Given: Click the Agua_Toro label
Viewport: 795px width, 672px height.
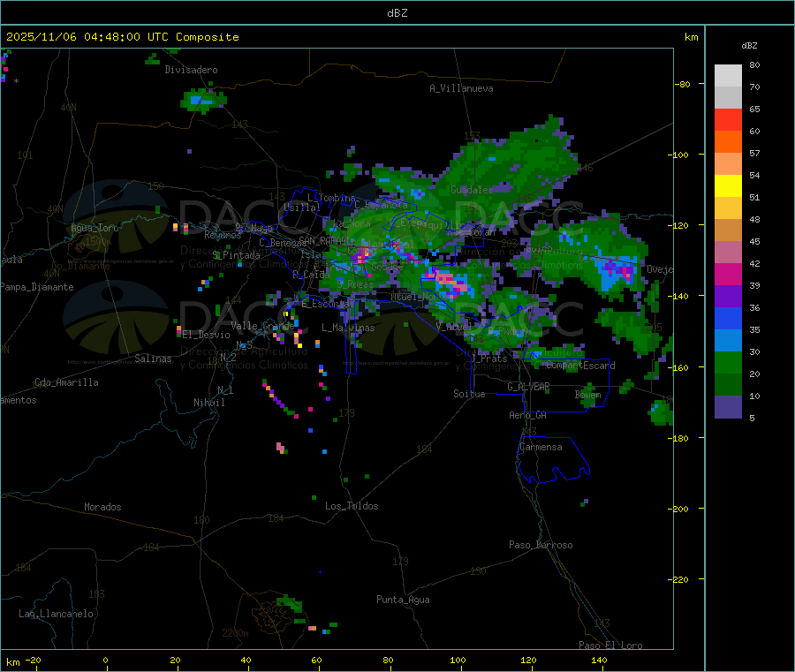Looking at the screenshot, I should (x=95, y=228).
